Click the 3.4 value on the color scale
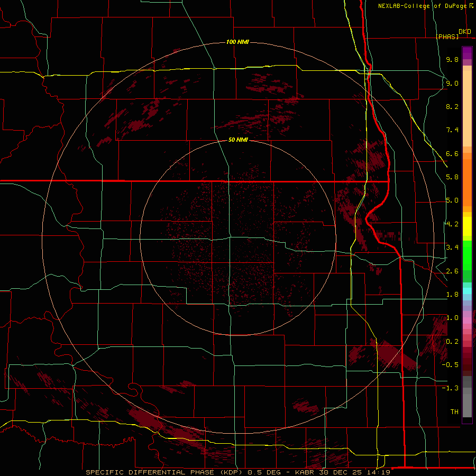The image size is (476, 476). coord(452,248)
